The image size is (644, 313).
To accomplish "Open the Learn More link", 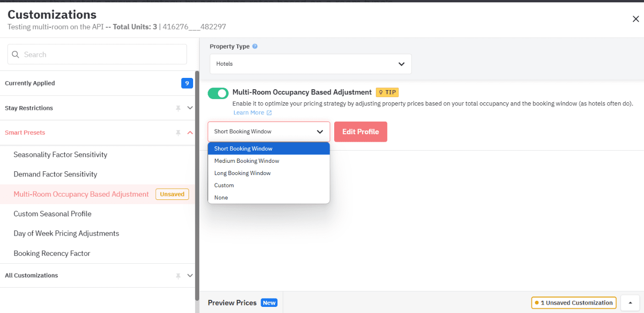I will point(248,112).
